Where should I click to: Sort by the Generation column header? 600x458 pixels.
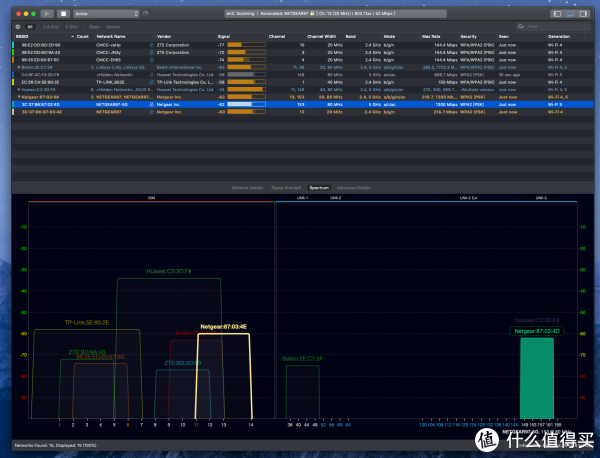[x=559, y=36]
